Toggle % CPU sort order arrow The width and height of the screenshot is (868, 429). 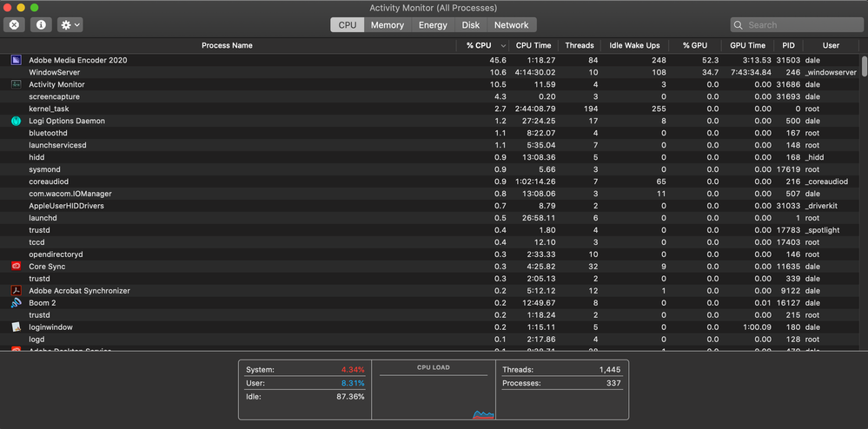coord(503,46)
